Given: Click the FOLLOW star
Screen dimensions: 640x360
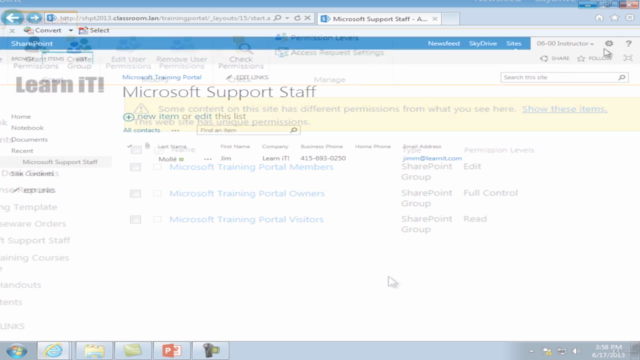Looking at the screenshot, I should (581, 58).
